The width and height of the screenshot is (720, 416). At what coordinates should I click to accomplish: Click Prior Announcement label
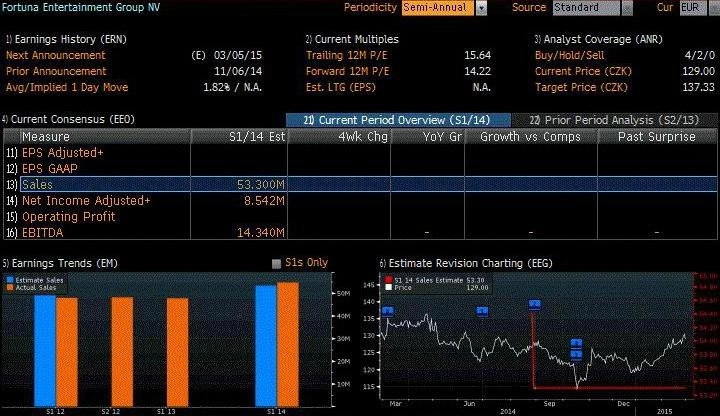(x=56, y=71)
